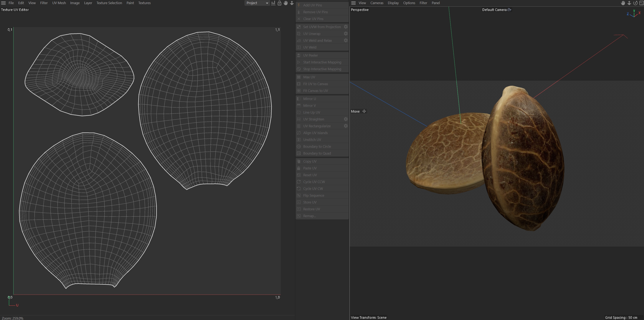Click the viewport pan hand icon

[x=623, y=3]
